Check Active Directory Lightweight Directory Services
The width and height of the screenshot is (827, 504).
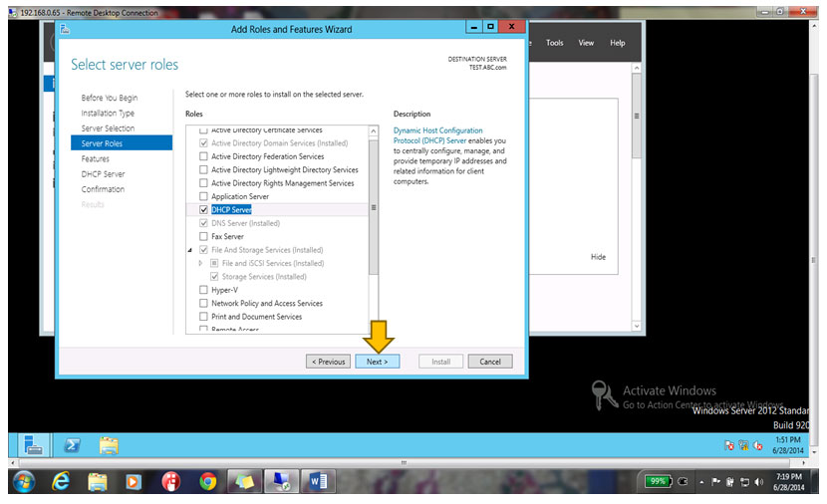(203, 169)
